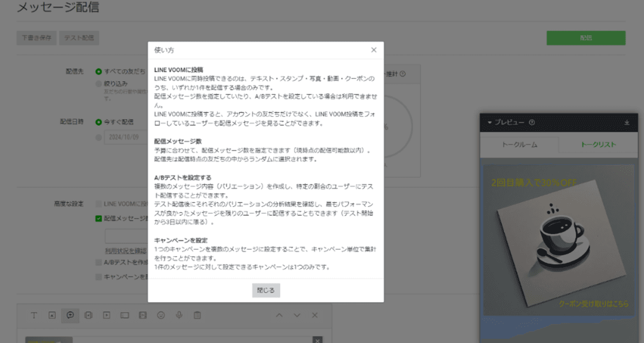644x343 pixels.
Task: Move the message block down with chevron
Action: (297, 315)
